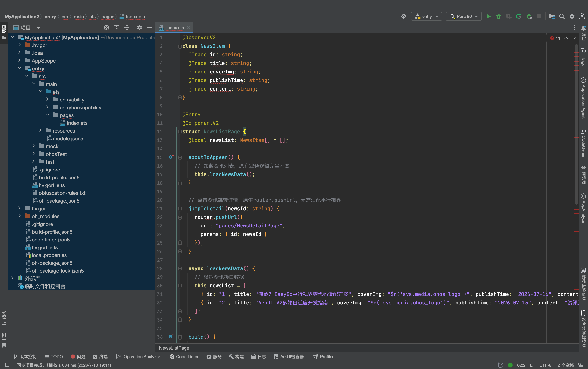
Task: Open the previewer (预览器) side panel
Action: point(583,175)
